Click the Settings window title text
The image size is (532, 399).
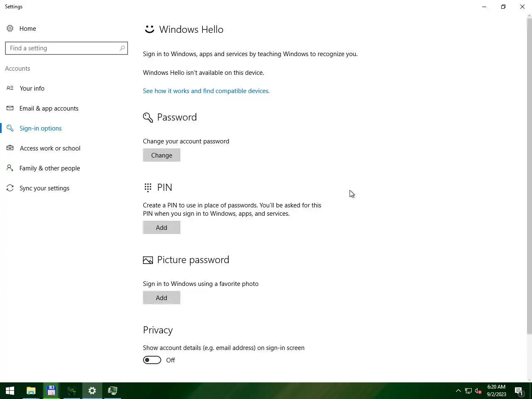pos(14,7)
